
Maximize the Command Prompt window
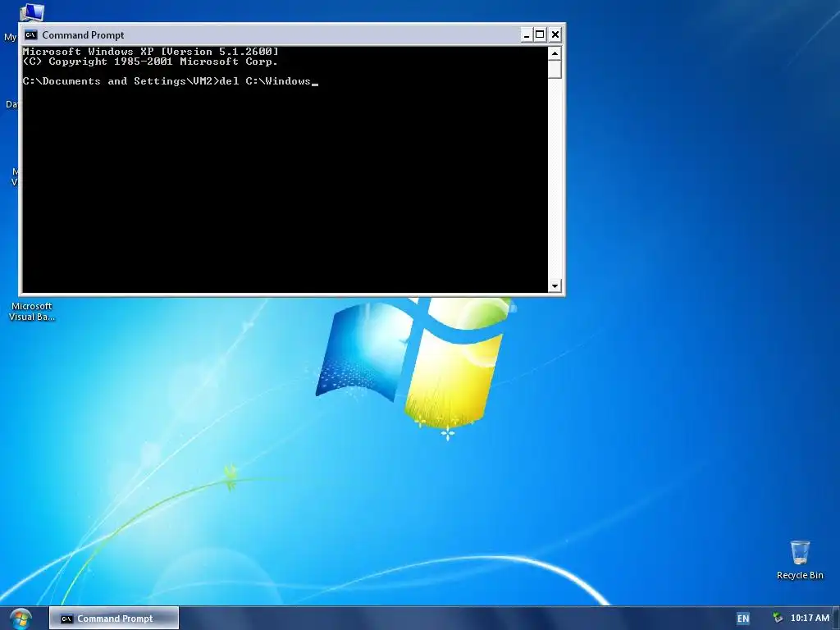540,34
